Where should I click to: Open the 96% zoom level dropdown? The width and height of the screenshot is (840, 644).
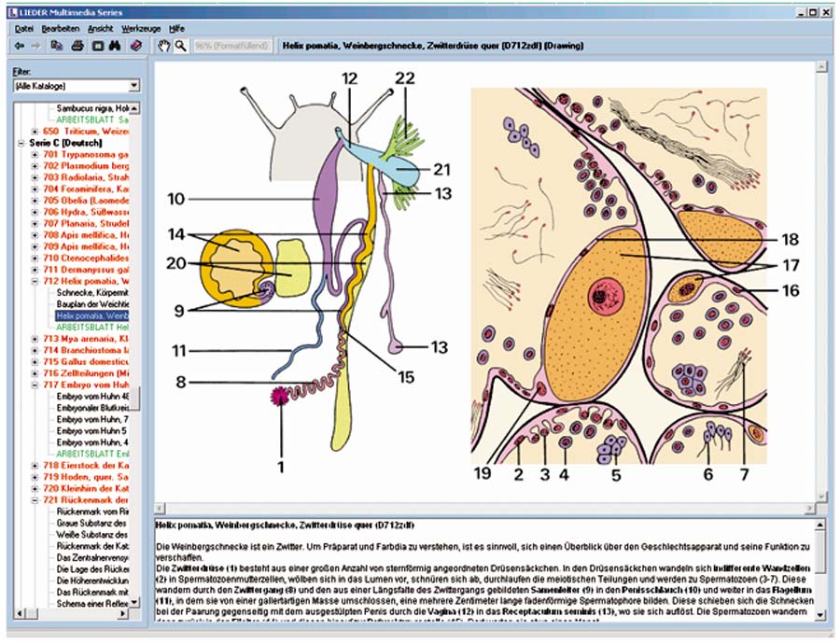pos(233,45)
